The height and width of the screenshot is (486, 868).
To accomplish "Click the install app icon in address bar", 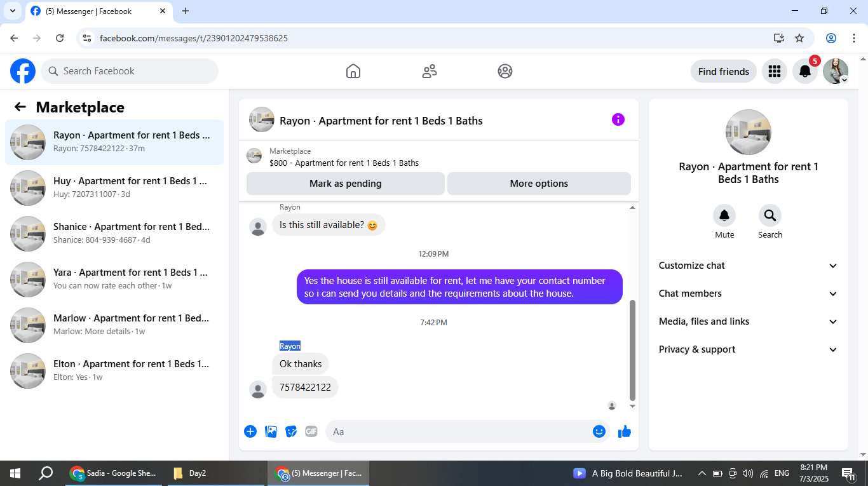I will point(779,38).
